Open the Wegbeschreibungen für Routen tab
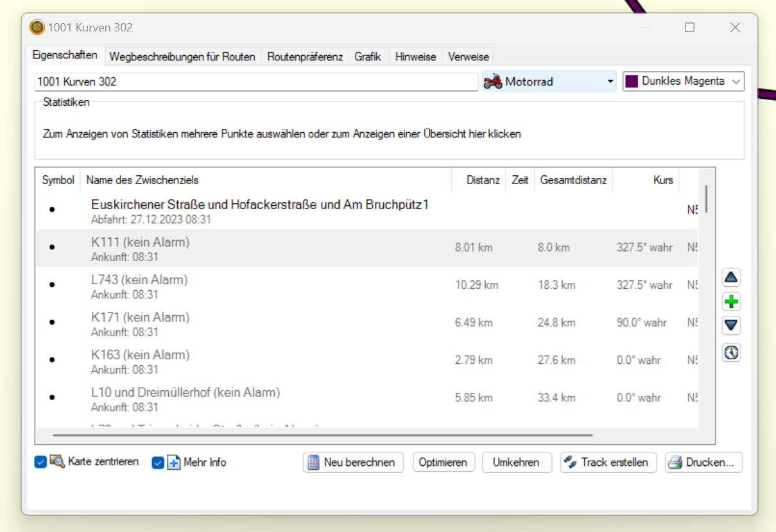 click(x=182, y=56)
